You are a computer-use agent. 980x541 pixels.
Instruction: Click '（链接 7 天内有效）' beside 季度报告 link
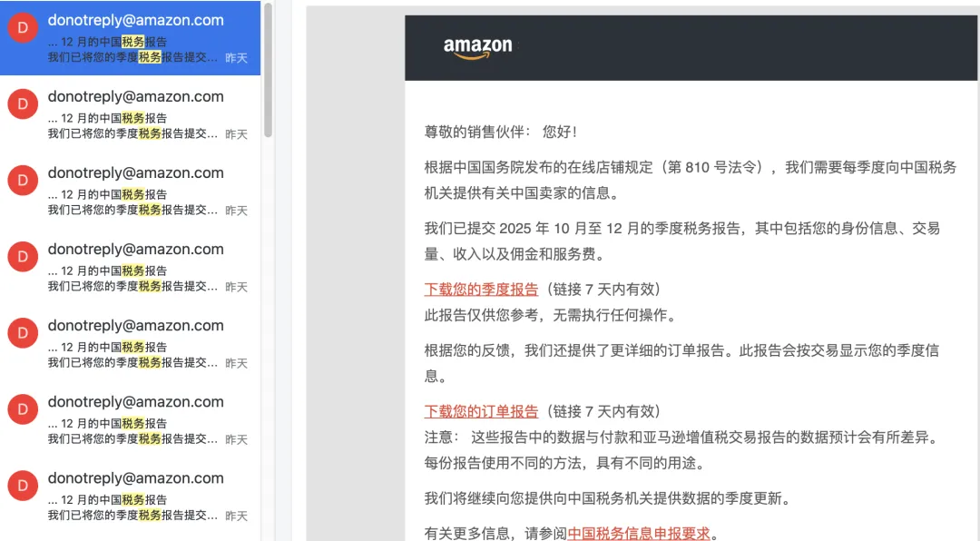click(603, 289)
